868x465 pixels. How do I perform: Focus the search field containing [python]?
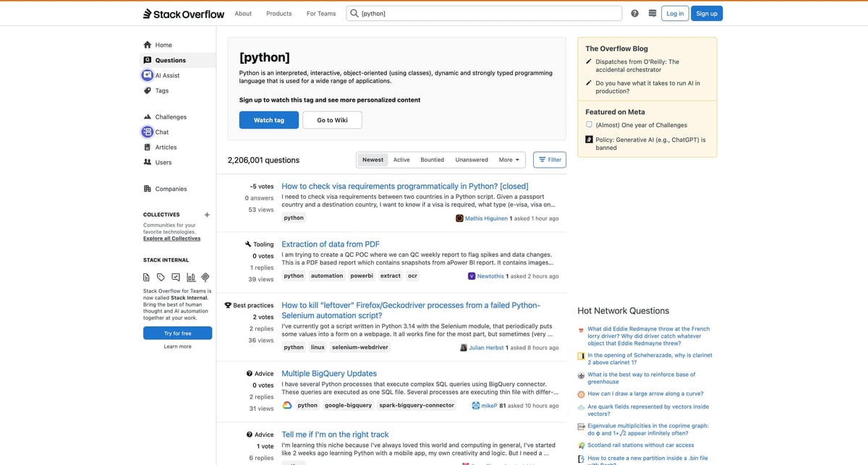[483, 14]
